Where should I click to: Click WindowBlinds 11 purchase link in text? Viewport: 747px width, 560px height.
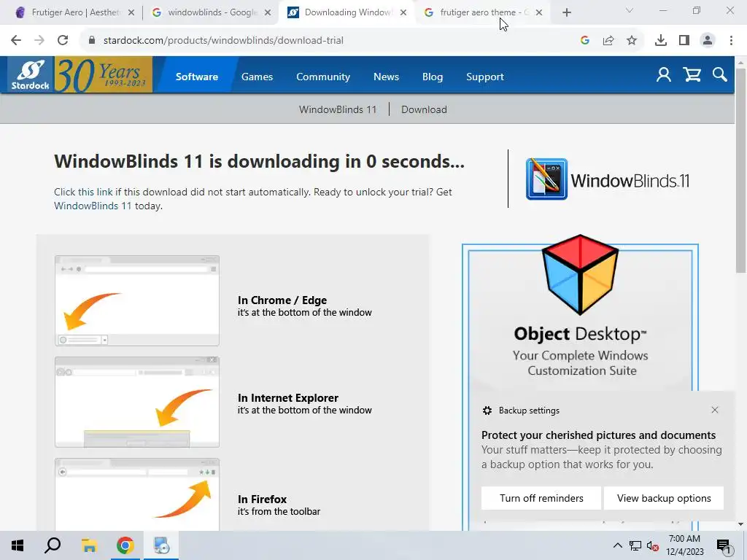pyautogui.click(x=93, y=206)
